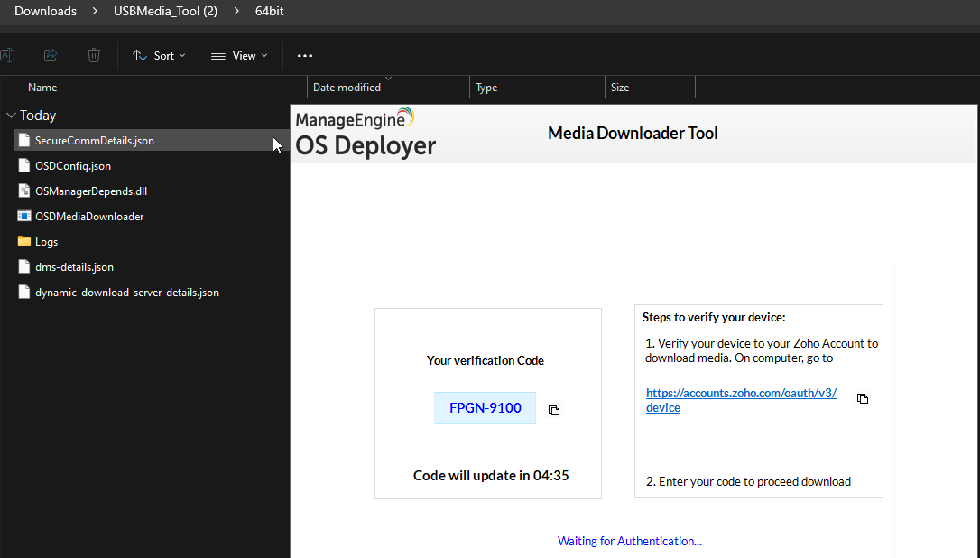Click the Delete trash icon in toolbar

tap(94, 55)
